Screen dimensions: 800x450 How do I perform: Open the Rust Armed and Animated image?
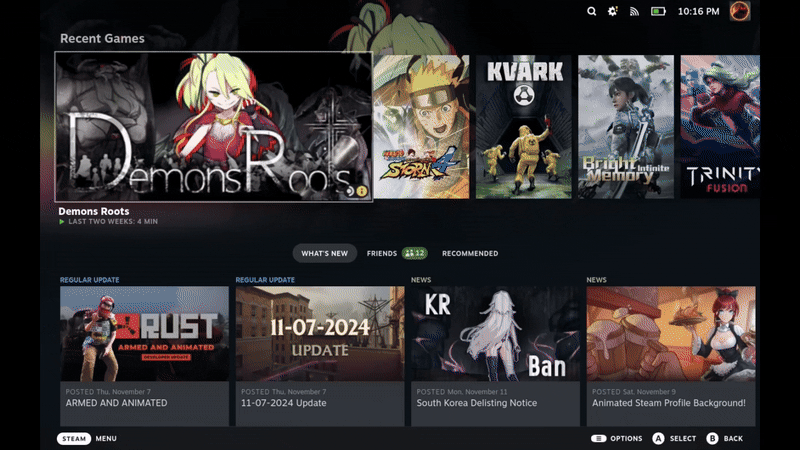pos(144,334)
